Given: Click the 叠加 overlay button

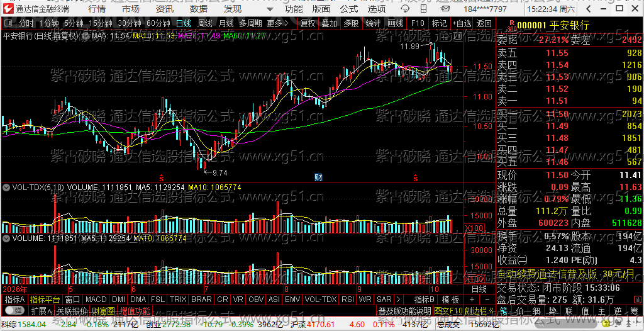Looking at the screenshot, I should click(329, 24).
